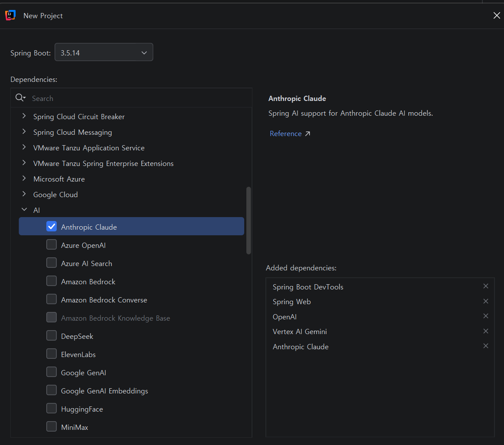Image resolution: width=504 pixels, height=445 pixels.
Task: Expand VMware Tanzu Spring Enterprise Extensions
Action: [x=24, y=162]
